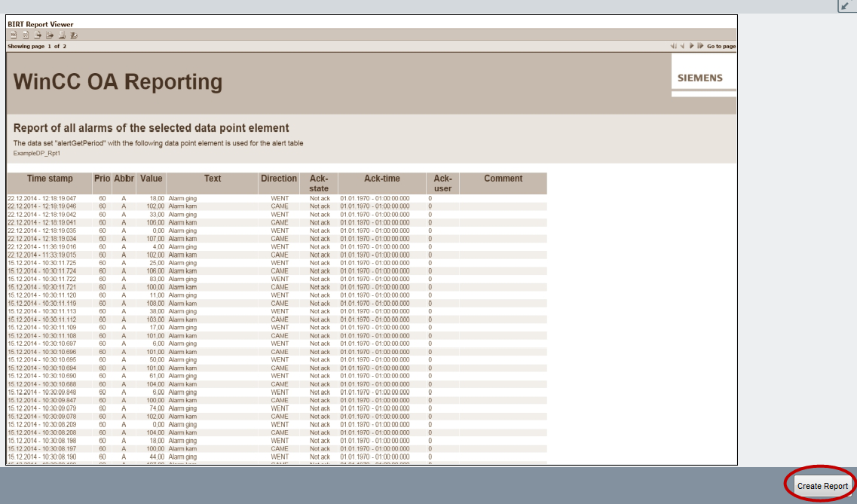Select timestamp 15.12.2014 - 10:30:09.848

click(x=42, y=392)
